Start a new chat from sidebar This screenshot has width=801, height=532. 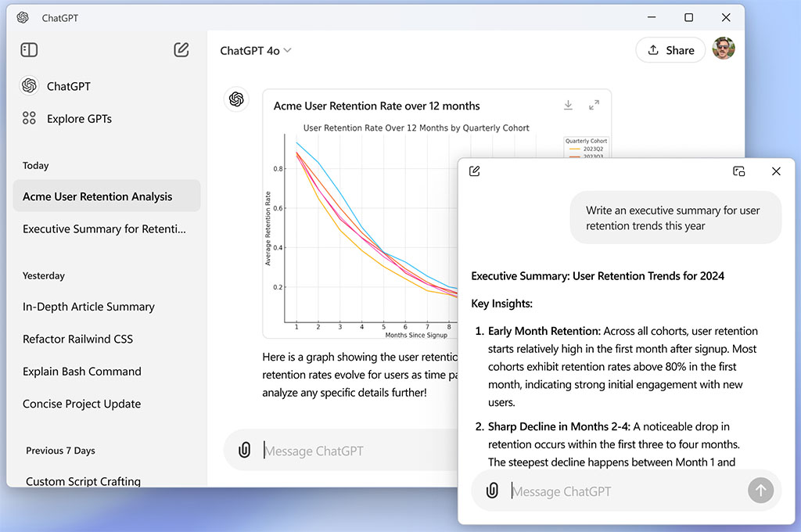pyautogui.click(x=181, y=49)
